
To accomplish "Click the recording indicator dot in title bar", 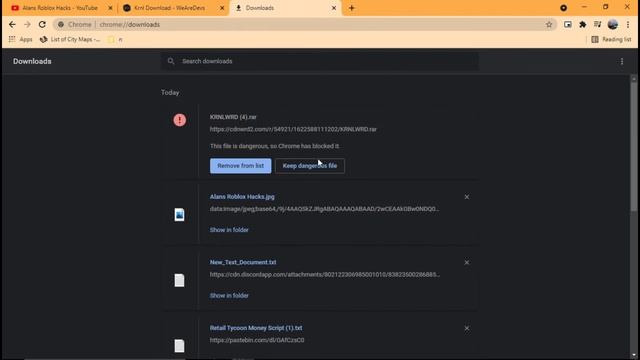I will pyautogui.click(x=563, y=8).
